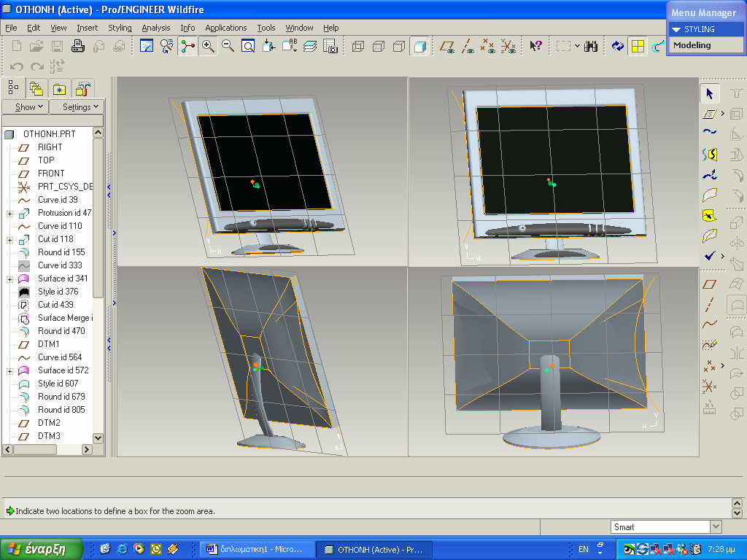Open the Smart selection filter dropdown

coord(716,526)
